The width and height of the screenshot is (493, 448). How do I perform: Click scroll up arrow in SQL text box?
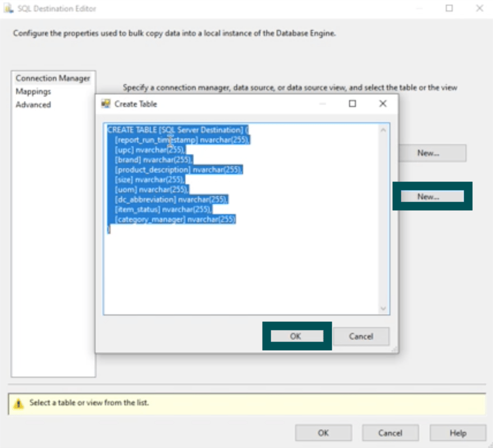point(383,130)
